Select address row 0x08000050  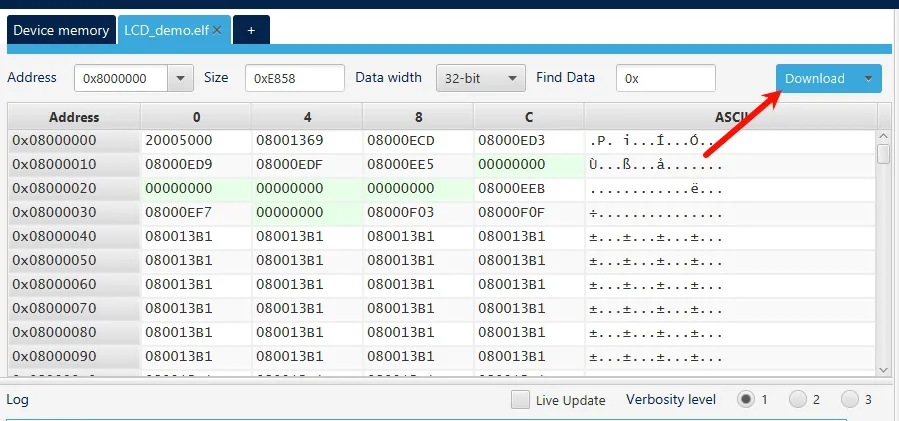[x=74, y=260]
